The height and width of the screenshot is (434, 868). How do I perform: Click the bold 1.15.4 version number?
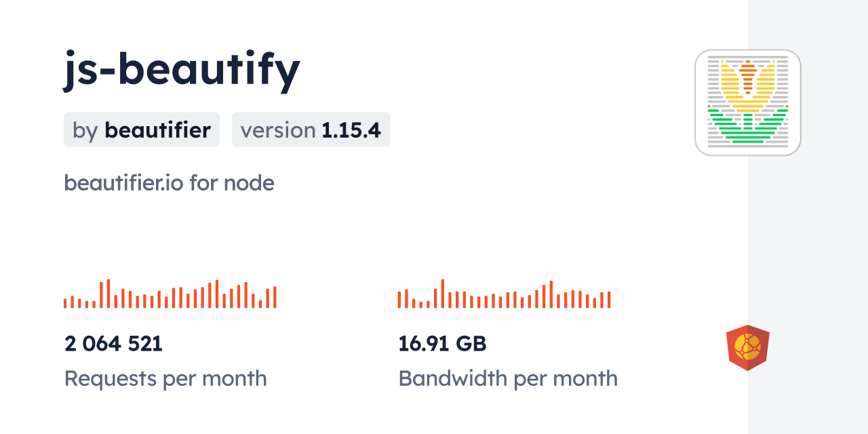(351, 130)
